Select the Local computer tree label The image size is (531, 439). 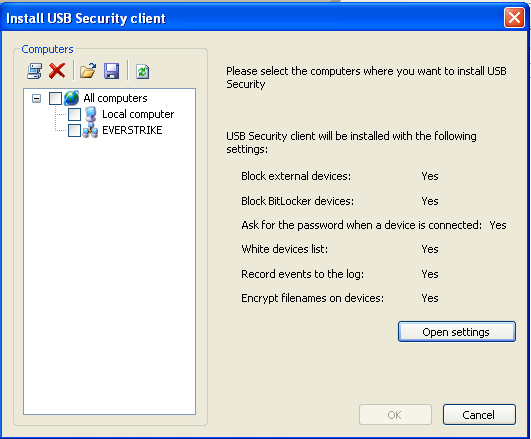pos(138,114)
